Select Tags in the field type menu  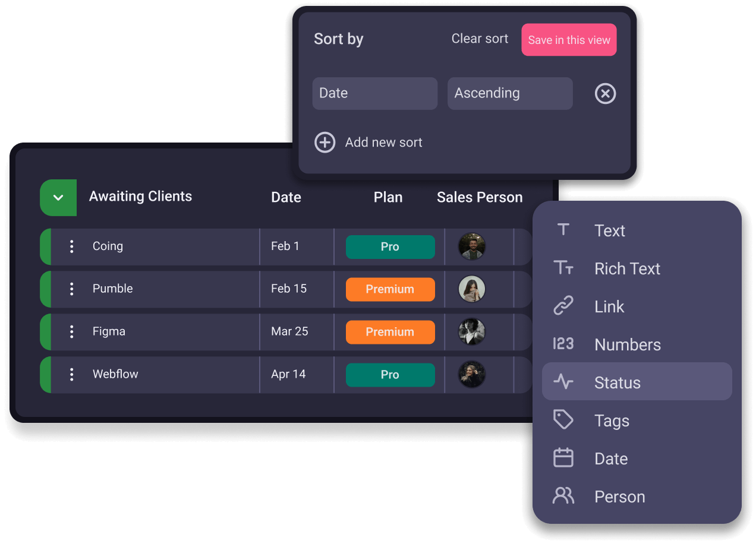coord(612,420)
